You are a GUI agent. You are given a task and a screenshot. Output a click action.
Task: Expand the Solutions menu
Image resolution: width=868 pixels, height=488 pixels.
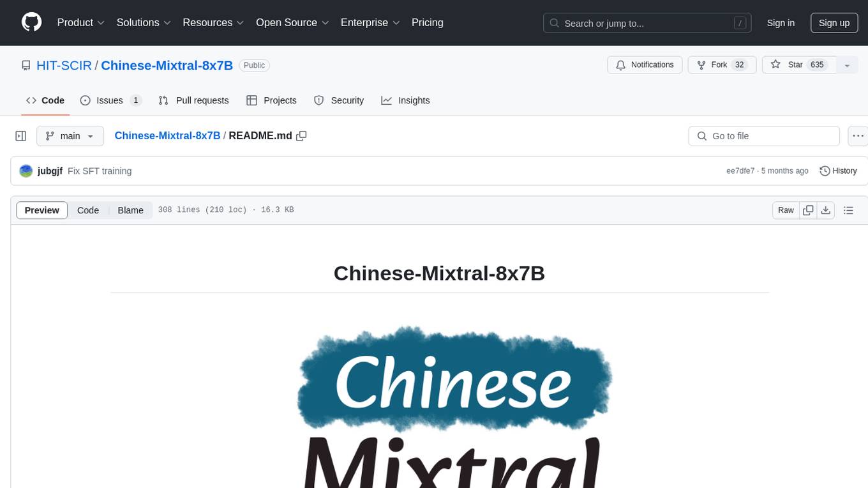144,22
